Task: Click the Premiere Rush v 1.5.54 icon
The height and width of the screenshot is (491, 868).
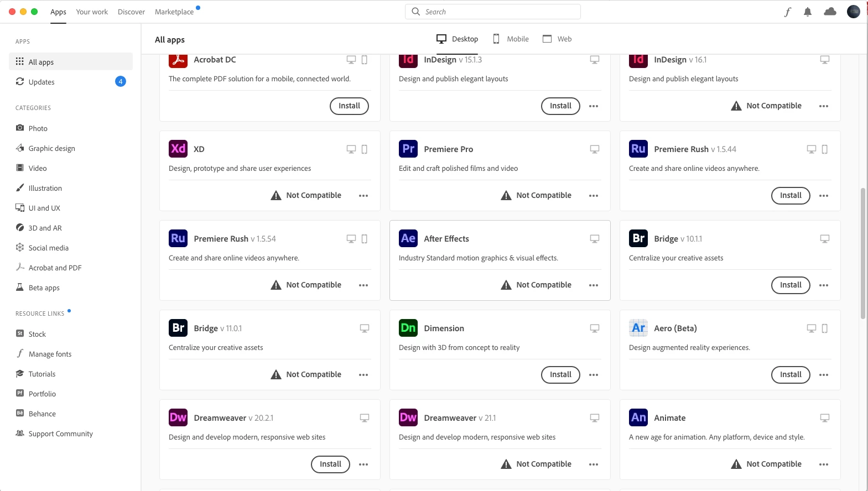Action: (x=178, y=238)
